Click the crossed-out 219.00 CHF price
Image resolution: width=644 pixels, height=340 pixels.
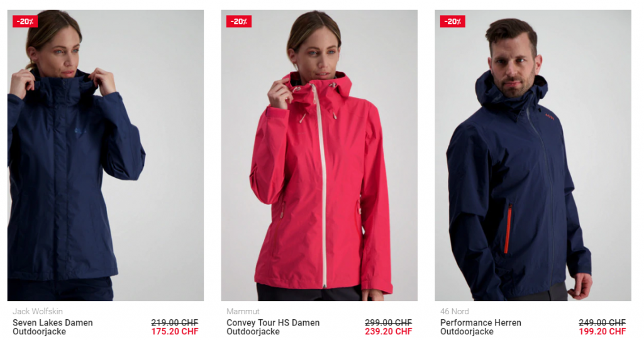(175, 323)
